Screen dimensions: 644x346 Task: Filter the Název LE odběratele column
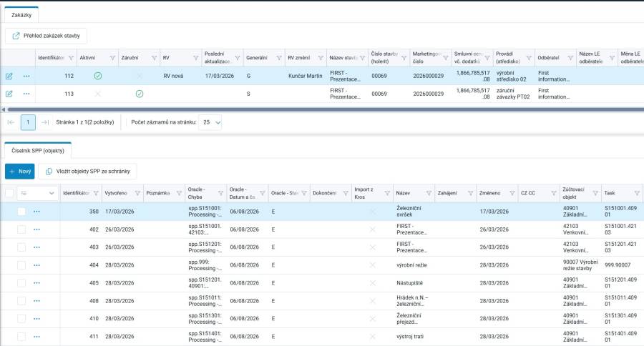pos(612,58)
